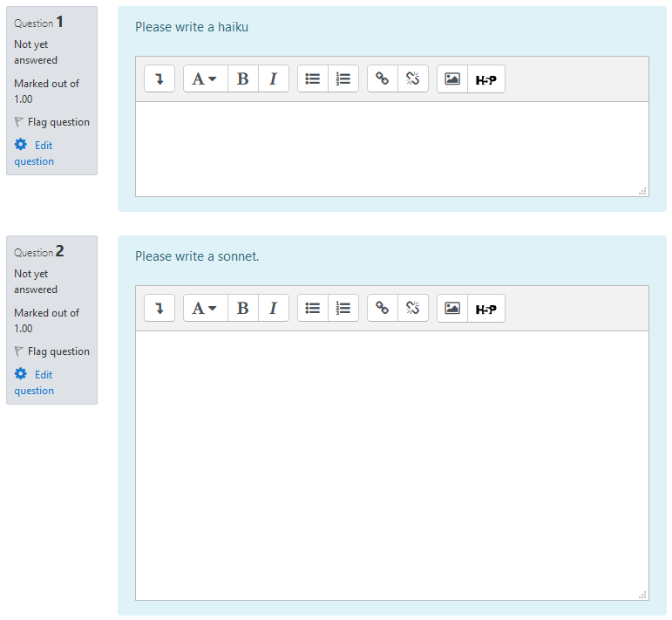Screen dimensions: 672x620
Task: Open paragraph styles dropdown in sonnet editor
Action: pyautogui.click(x=206, y=309)
